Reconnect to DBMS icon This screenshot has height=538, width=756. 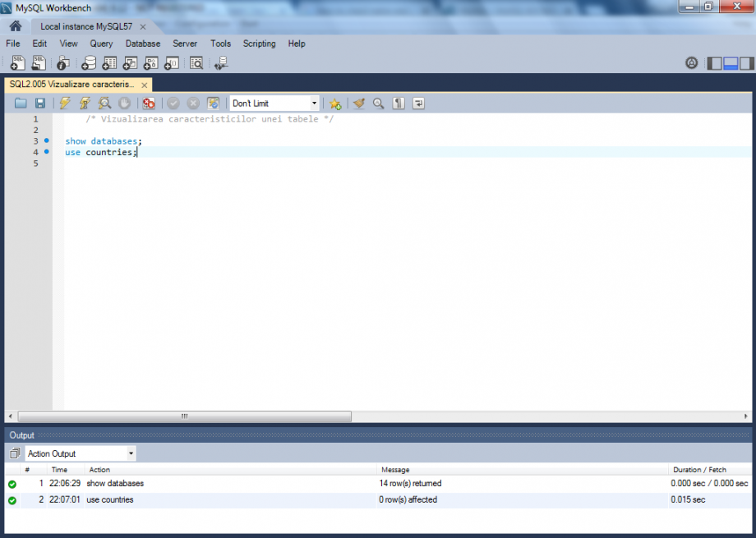pyautogui.click(x=221, y=62)
